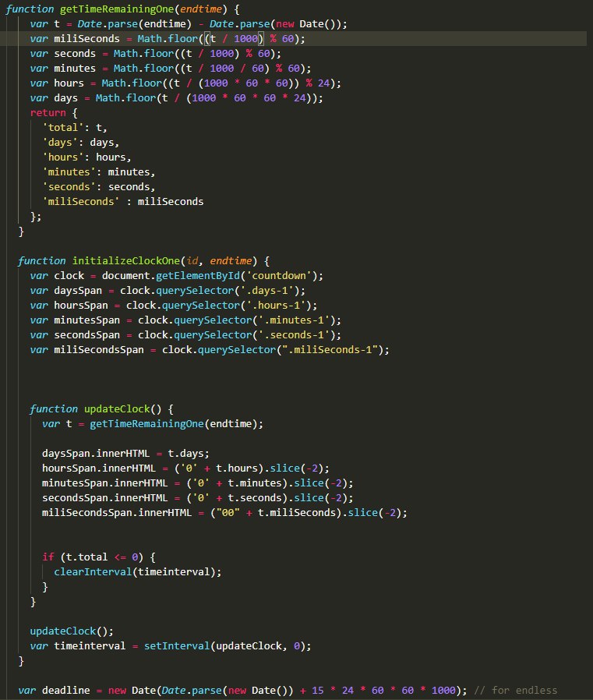Click the getElementById('countdown') line
The image size is (593, 700).
coord(176,275)
